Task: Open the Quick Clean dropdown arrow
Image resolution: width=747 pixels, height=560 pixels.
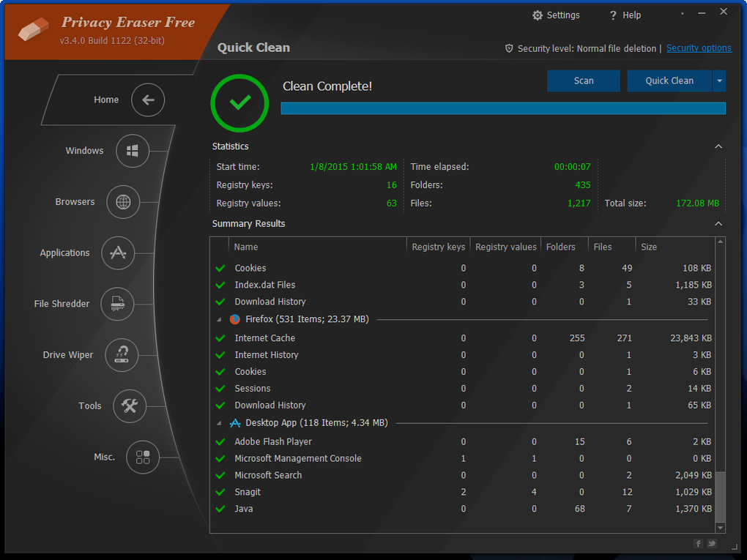Action: tap(719, 81)
